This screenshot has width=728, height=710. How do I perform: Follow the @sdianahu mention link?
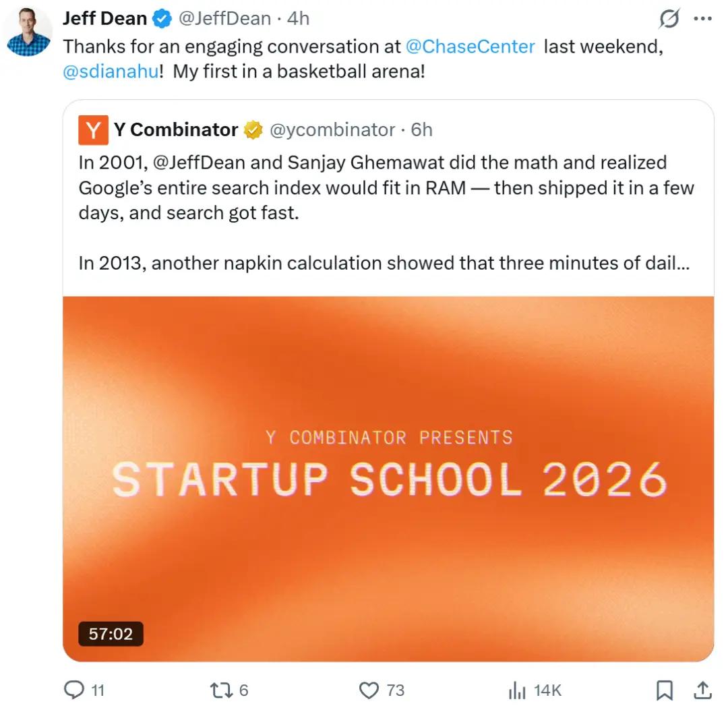[x=111, y=71]
